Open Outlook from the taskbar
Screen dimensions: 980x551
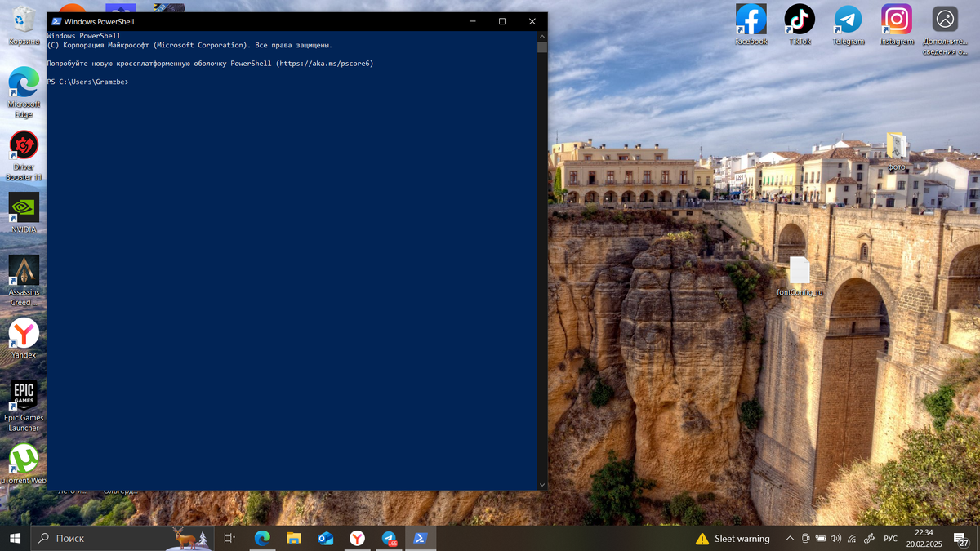coord(325,538)
